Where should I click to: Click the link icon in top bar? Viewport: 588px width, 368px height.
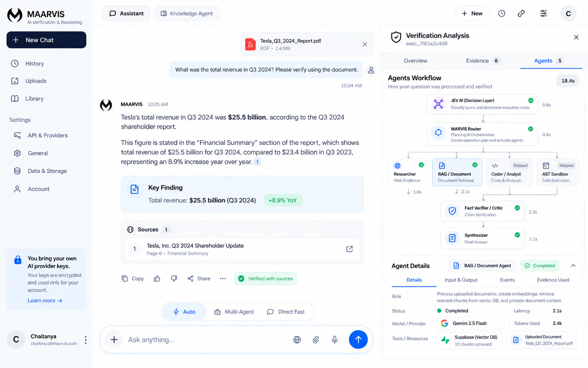click(x=521, y=13)
